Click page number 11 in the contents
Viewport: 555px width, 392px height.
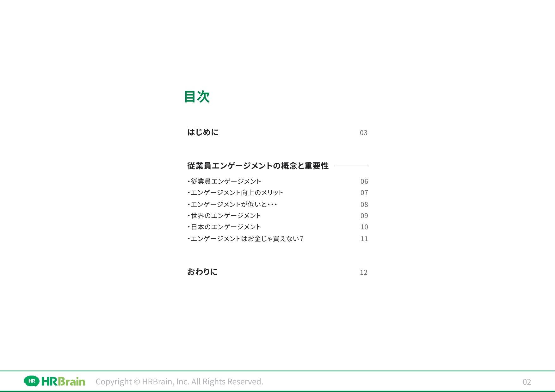coord(364,239)
